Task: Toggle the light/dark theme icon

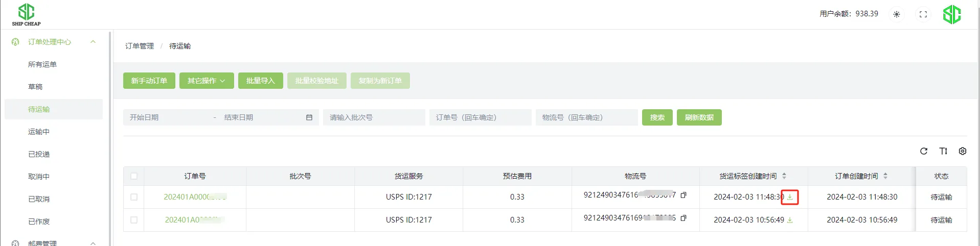Action: [896, 14]
